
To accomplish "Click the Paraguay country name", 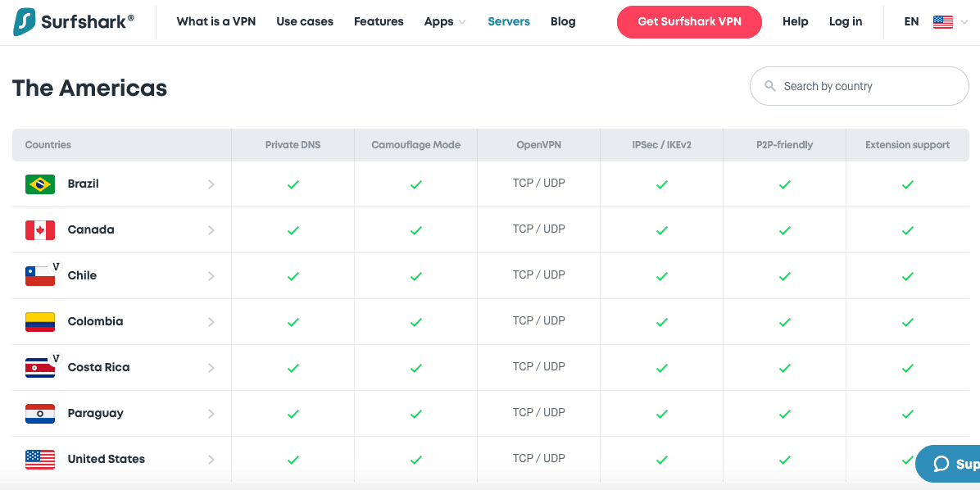I will point(96,413).
